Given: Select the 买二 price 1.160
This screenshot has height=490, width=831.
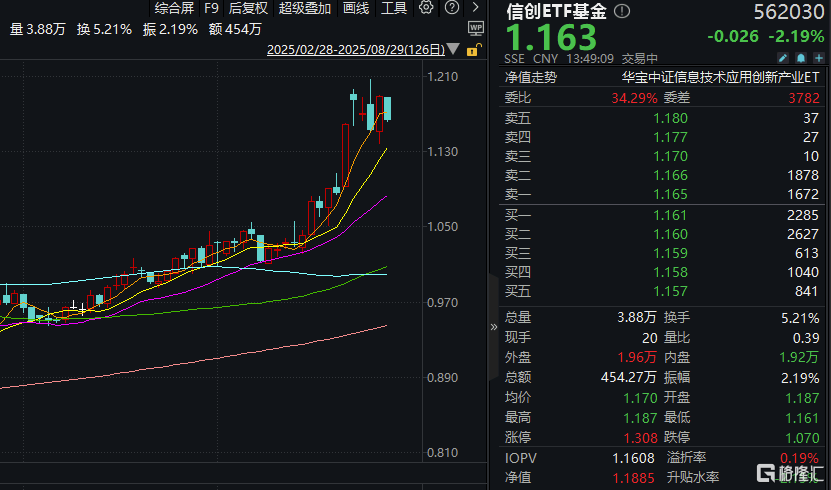Looking at the screenshot, I should (x=670, y=234).
